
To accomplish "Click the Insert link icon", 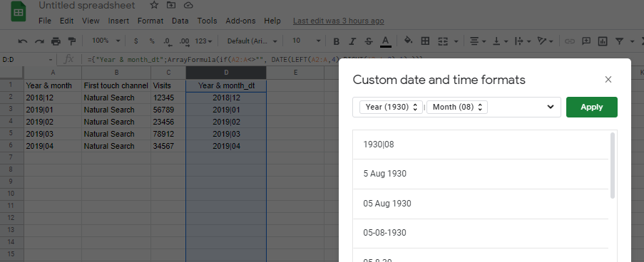I will coord(569,41).
